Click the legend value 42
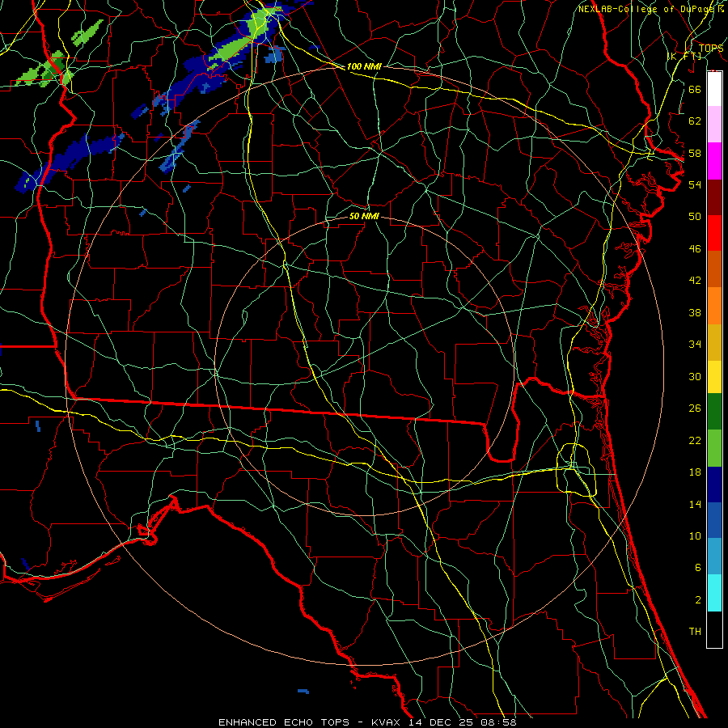728x728 pixels. (x=695, y=280)
